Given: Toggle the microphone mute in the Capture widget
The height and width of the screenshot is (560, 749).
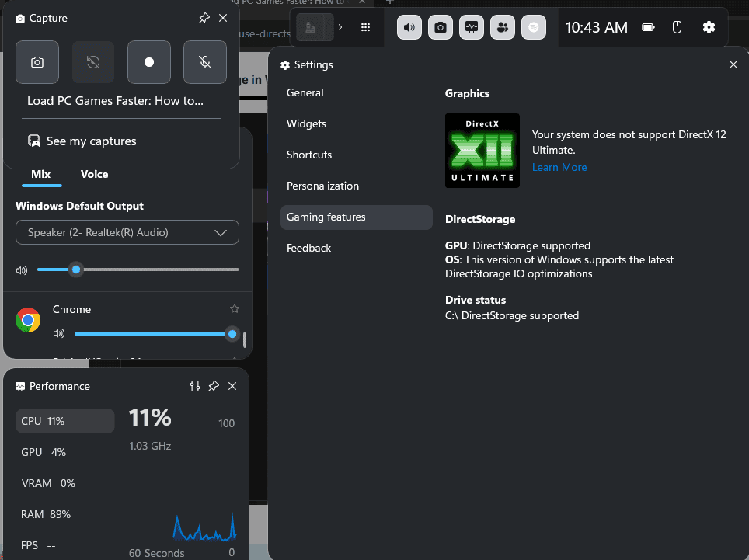Looking at the screenshot, I should 205,62.
